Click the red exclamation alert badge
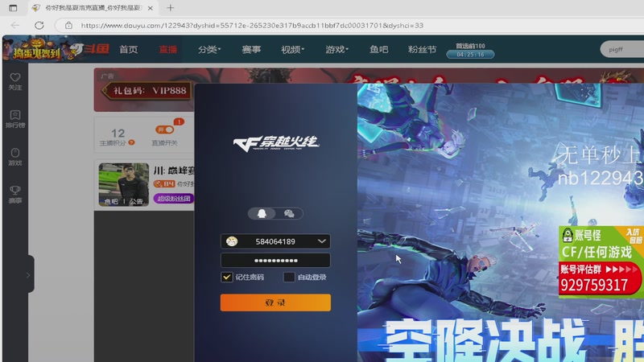Image resolution: width=644 pixels, height=362 pixels. pyautogui.click(x=179, y=121)
